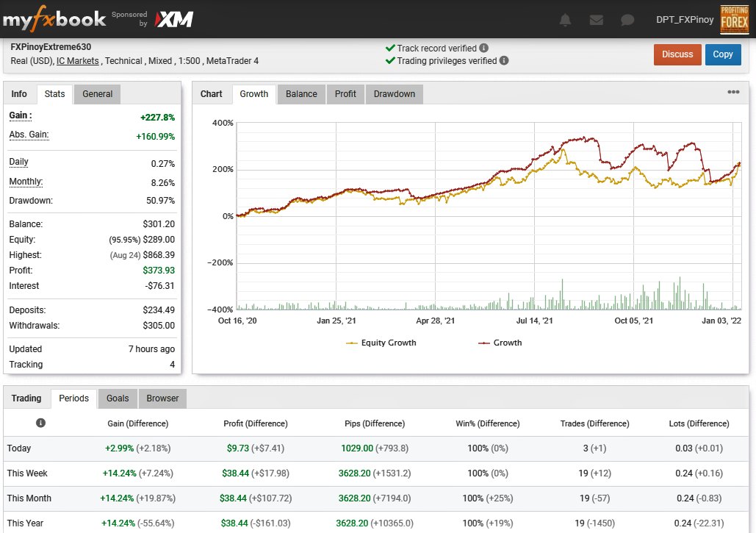Screen dimensions: 756x533
Task: Open the notifications bell icon
Action: 565,20
